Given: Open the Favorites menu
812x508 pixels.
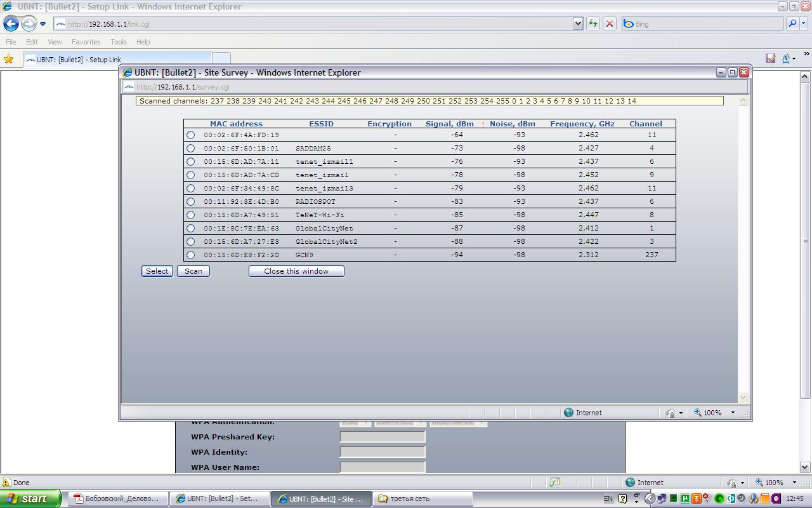Looking at the screenshot, I should coord(86,42).
